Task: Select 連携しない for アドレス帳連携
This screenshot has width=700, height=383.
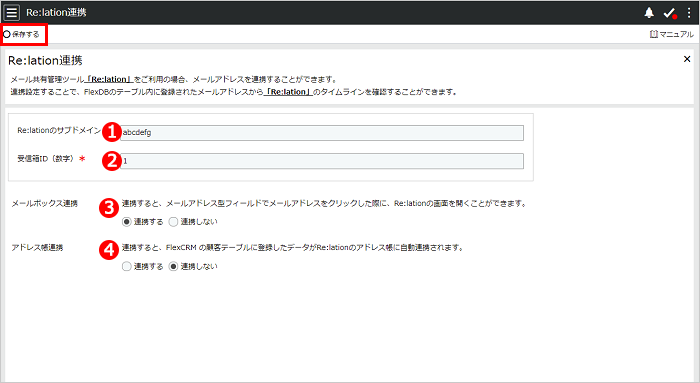Action: click(193, 266)
